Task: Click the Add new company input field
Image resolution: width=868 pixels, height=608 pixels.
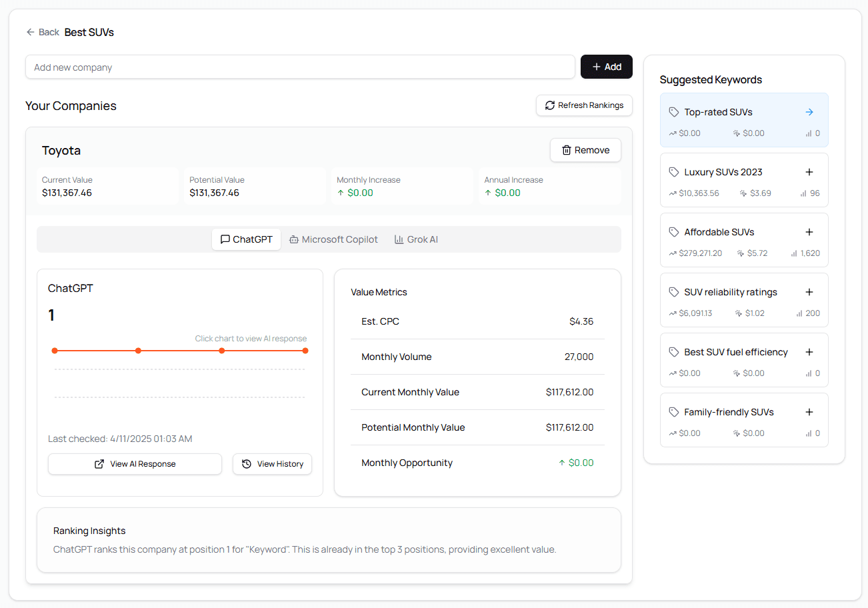Action: coord(300,67)
